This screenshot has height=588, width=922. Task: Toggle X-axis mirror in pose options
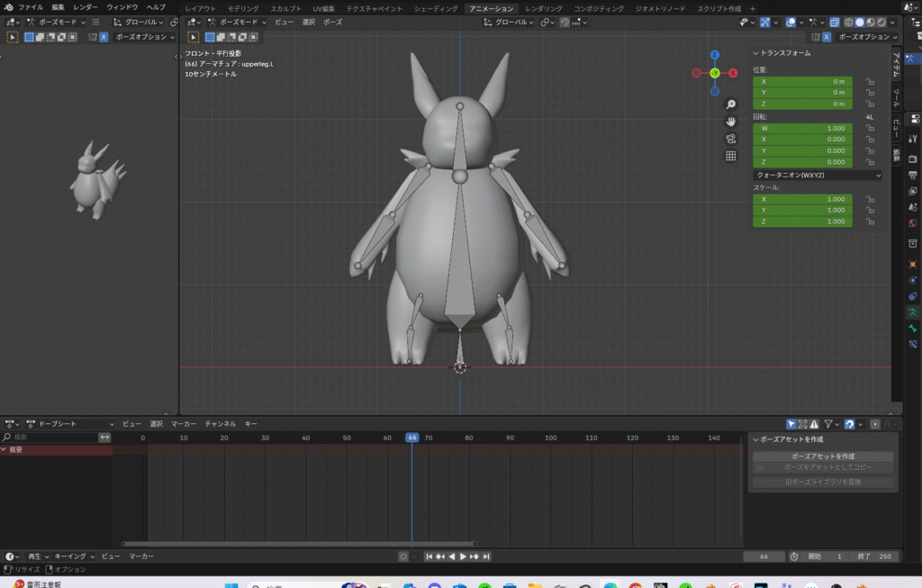click(825, 37)
